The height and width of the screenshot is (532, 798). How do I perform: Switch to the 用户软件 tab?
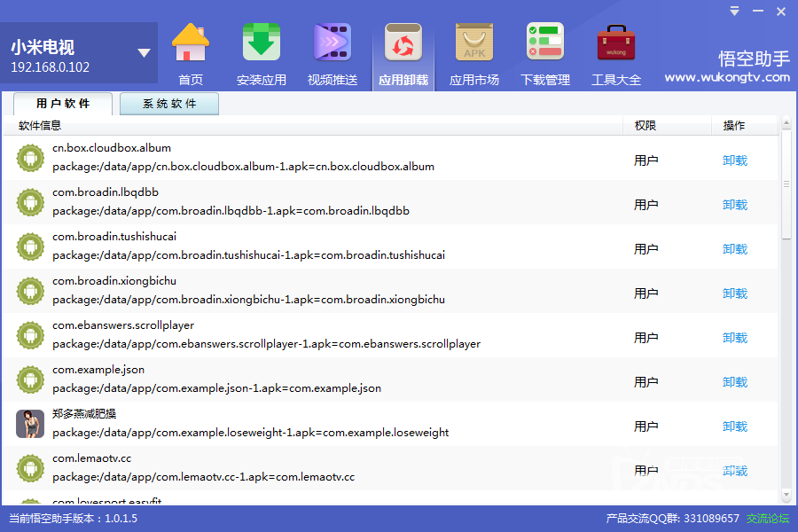pyautogui.click(x=63, y=104)
